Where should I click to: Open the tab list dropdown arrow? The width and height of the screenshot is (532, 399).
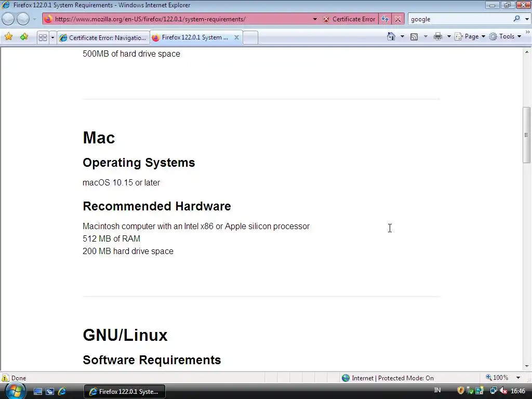52,37
